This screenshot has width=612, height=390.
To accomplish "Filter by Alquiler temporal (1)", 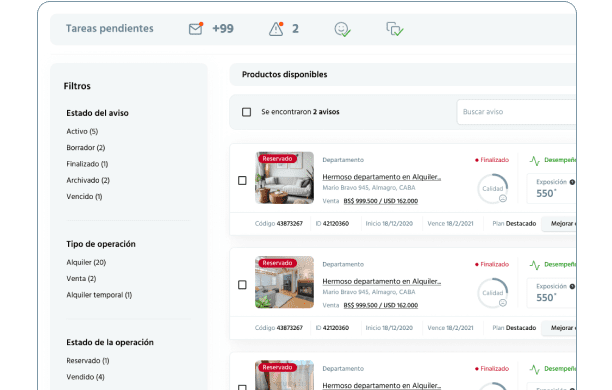I will (x=99, y=295).
